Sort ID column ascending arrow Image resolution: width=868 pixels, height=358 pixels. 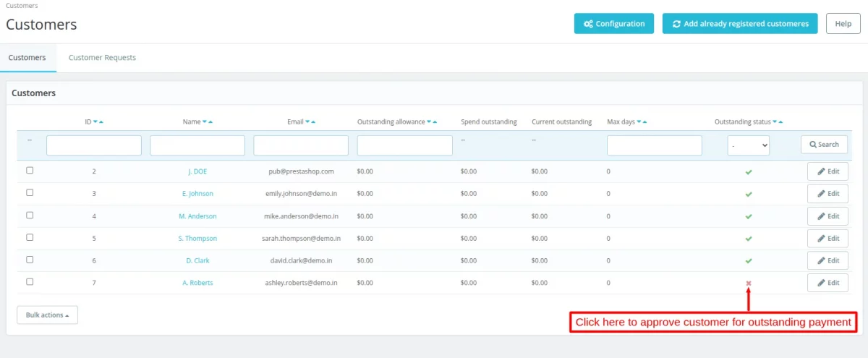(x=101, y=122)
